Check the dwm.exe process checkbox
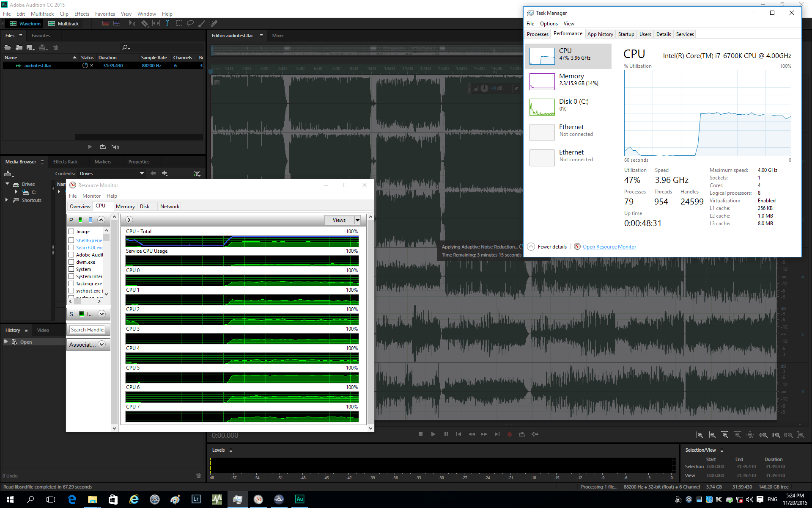812x508 pixels. 71,262
